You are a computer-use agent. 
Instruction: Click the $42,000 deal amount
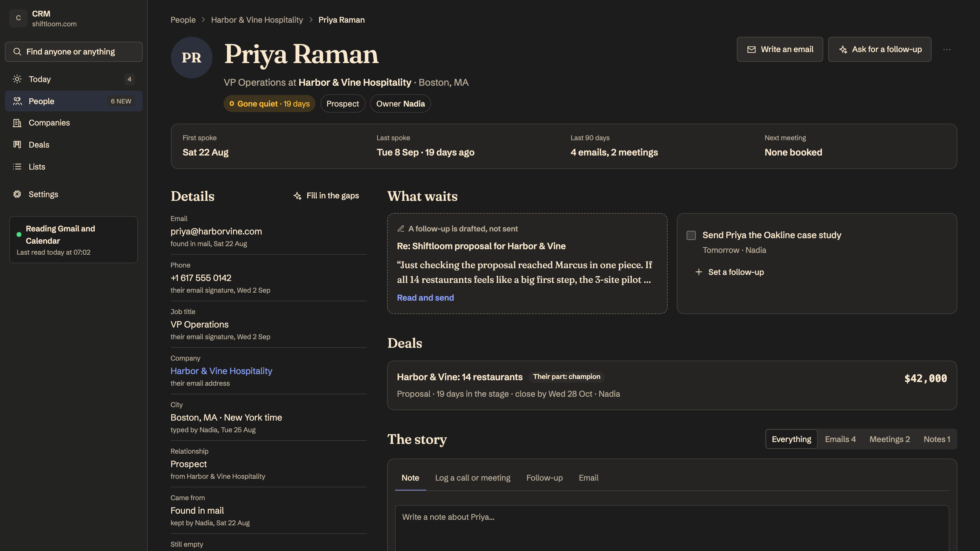925,379
